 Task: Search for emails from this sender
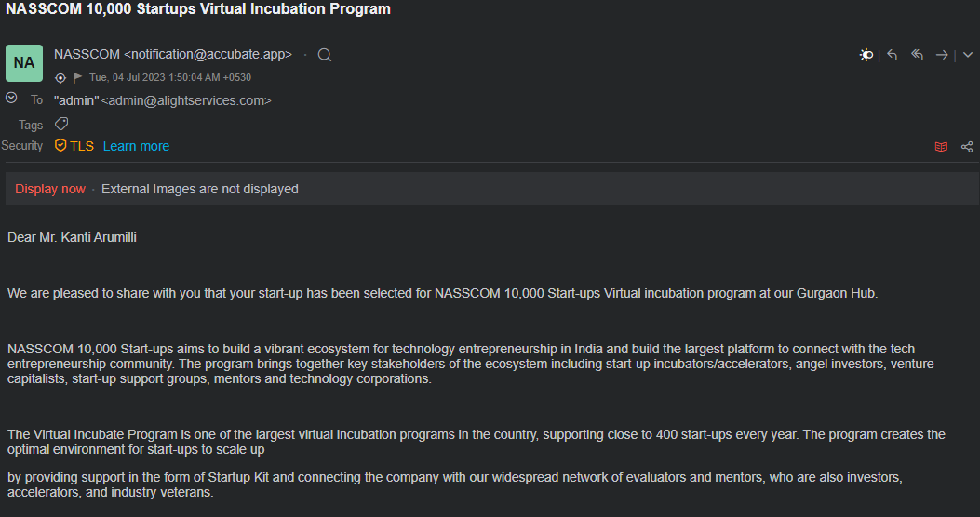[325, 55]
